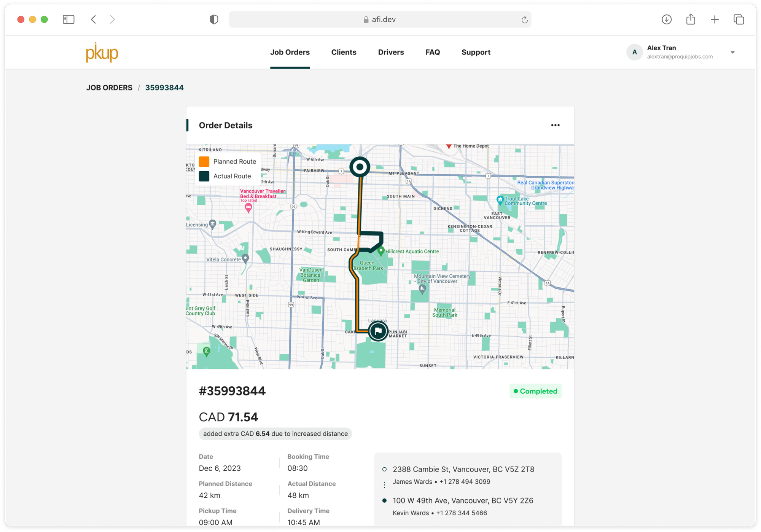Click the orange Planned Route swatch
761x532 pixels.
(204, 162)
